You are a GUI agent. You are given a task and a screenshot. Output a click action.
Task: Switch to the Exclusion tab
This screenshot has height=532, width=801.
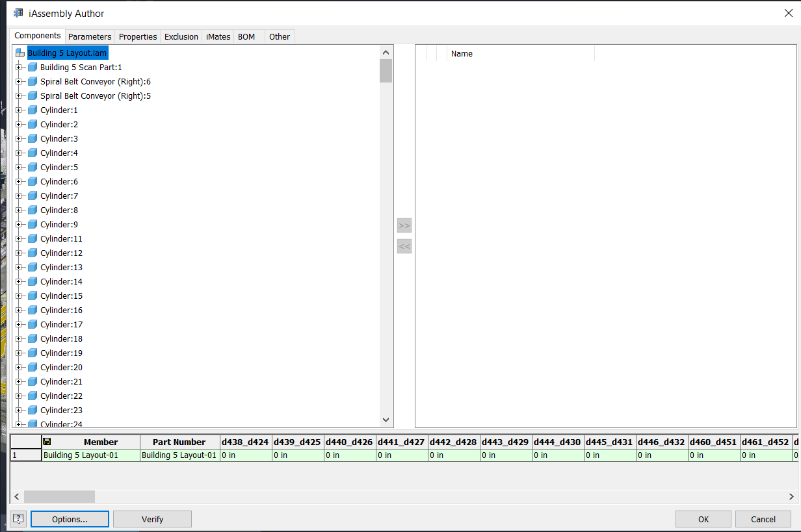pos(181,36)
